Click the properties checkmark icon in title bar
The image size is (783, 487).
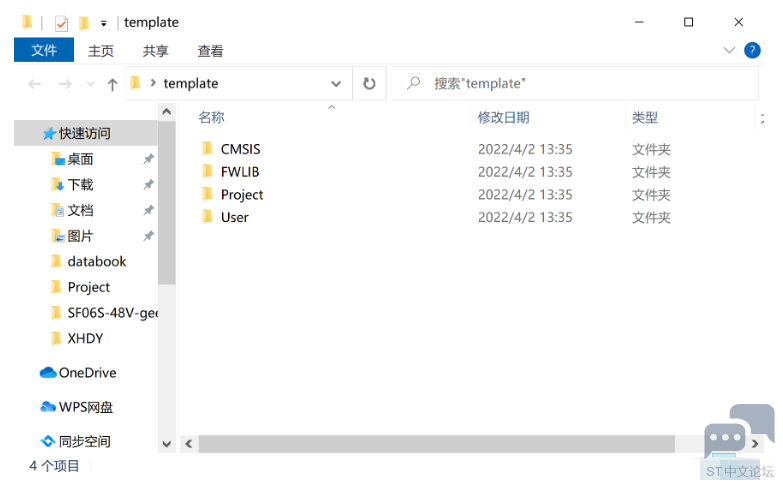[61, 23]
